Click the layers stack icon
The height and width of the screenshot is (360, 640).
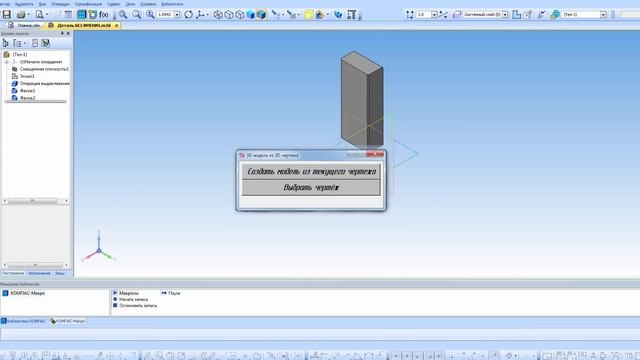457,15
